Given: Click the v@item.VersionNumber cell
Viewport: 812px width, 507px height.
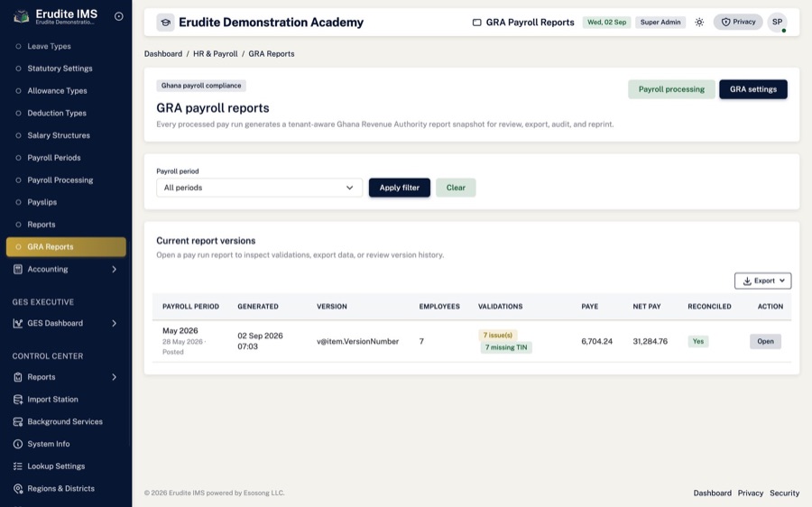Looking at the screenshot, I should pos(358,341).
